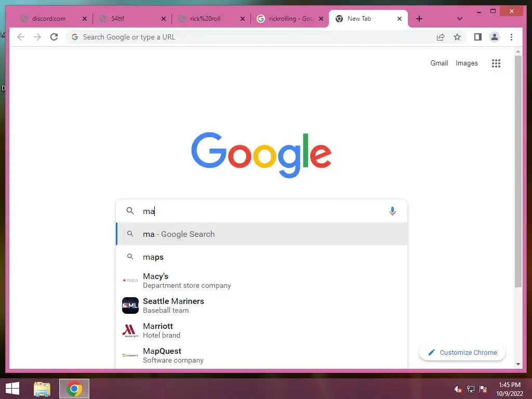This screenshot has height=399, width=532.
Task: Reload the current page
Action: pos(54,37)
